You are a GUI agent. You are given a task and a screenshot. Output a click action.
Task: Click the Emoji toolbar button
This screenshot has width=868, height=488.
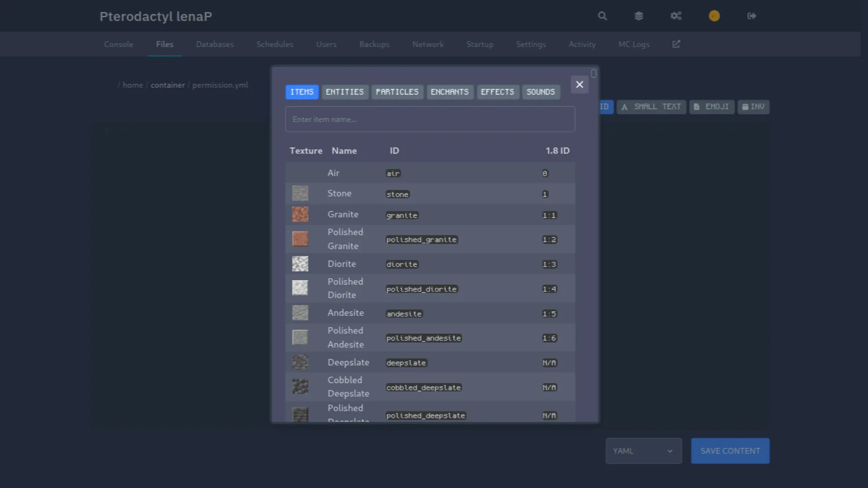(x=712, y=107)
